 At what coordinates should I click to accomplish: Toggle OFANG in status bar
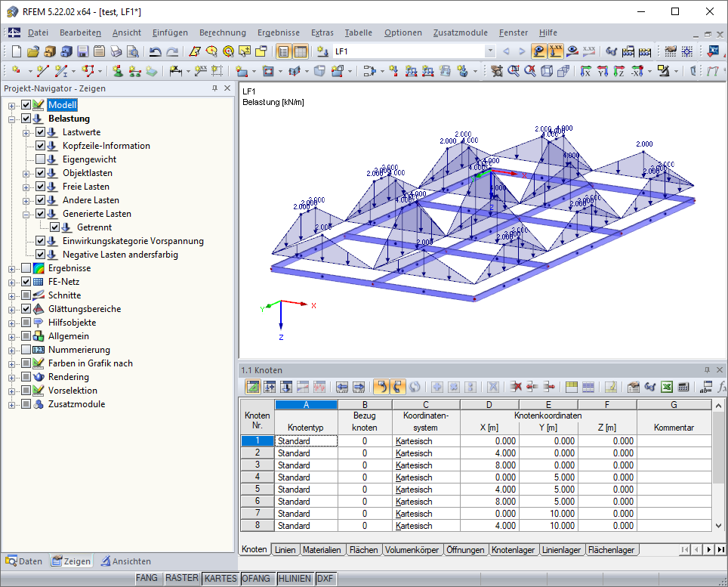(x=256, y=578)
